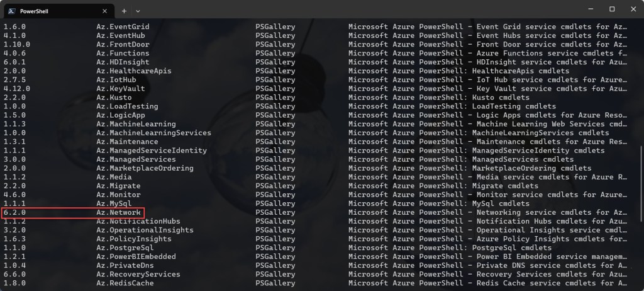Viewport: 644px width, 291px height.
Task: Click the Az.Functions module name
Action: [123, 54]
